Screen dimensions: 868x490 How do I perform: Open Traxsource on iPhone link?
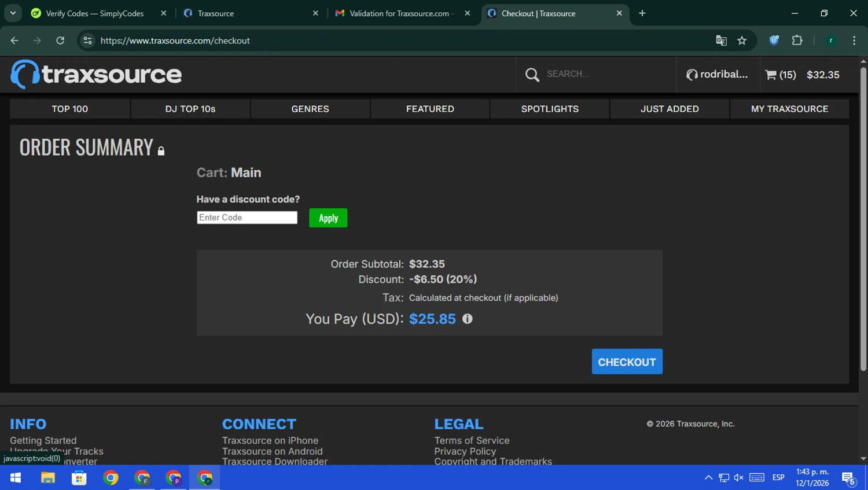tap(270, 440)
